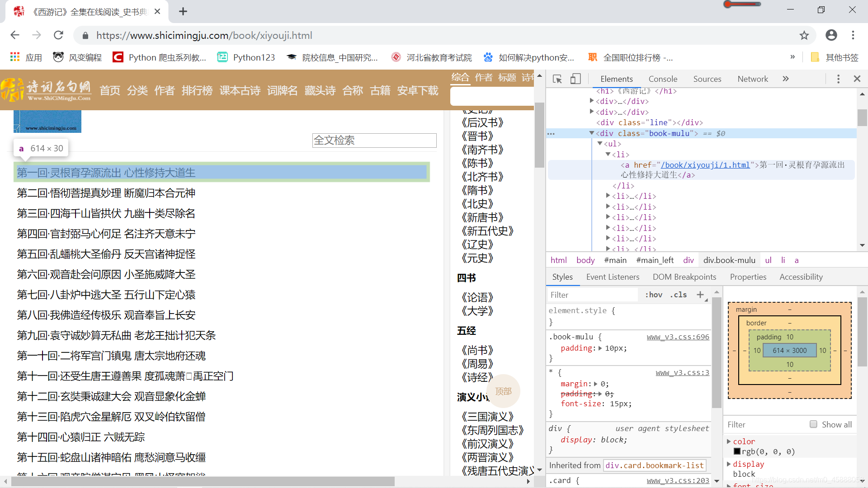
Task: Open the Chrome apps grid on bookmarks bar
Action: [x=14, y=56]
